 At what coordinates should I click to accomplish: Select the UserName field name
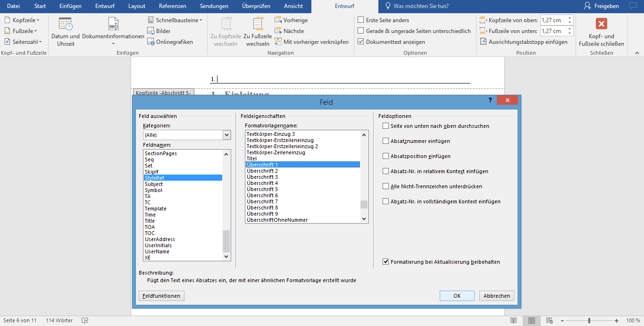[x=183, y=251]
